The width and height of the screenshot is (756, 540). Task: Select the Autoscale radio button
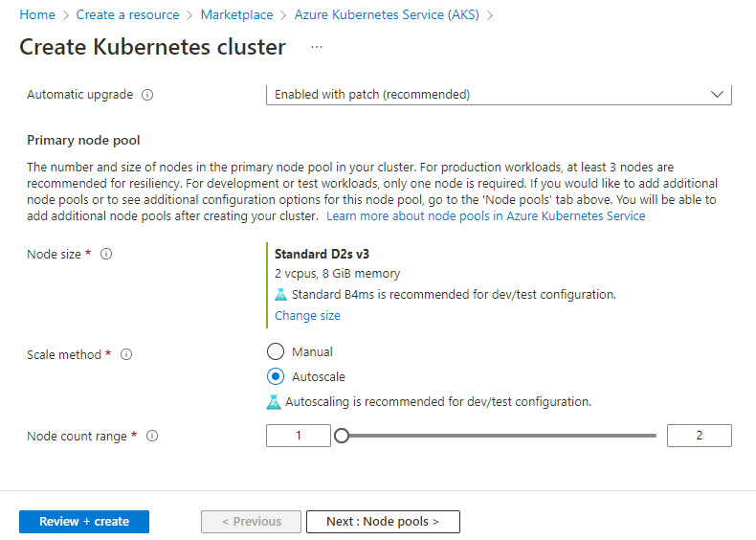(276, 377)
